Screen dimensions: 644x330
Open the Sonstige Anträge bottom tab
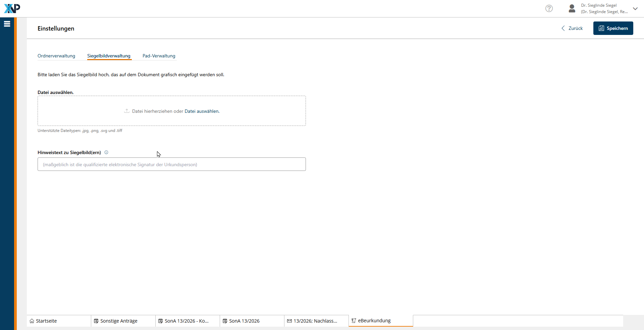119,321
